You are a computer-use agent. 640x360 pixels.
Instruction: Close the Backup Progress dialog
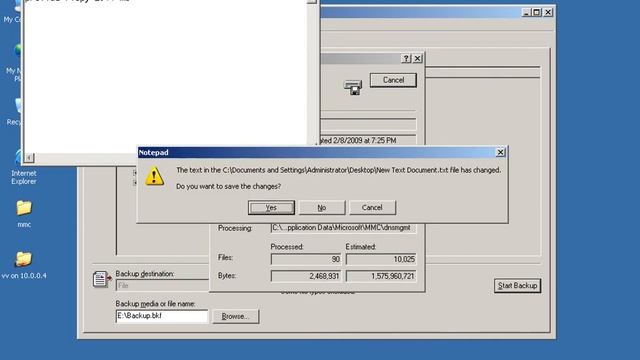(417, 58)
